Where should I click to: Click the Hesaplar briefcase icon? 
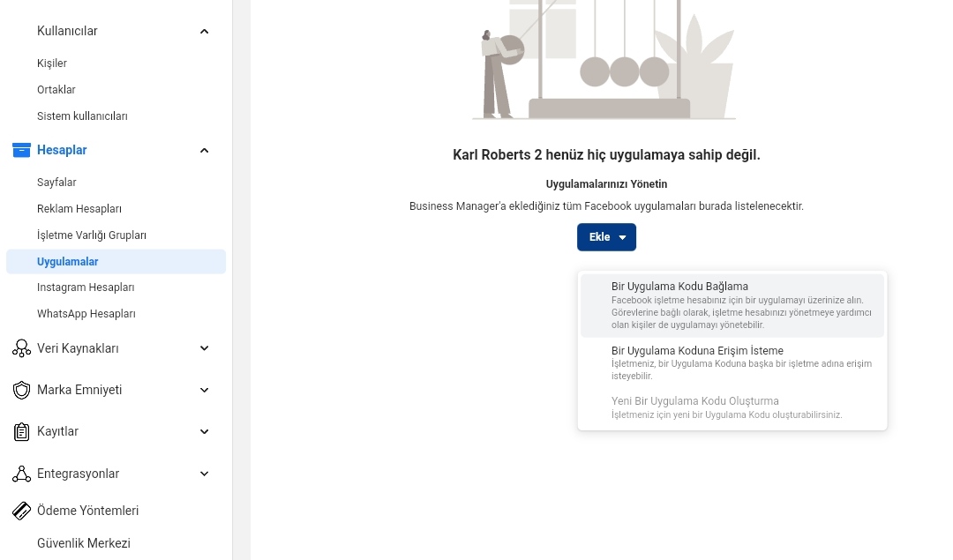coord(21,150)
